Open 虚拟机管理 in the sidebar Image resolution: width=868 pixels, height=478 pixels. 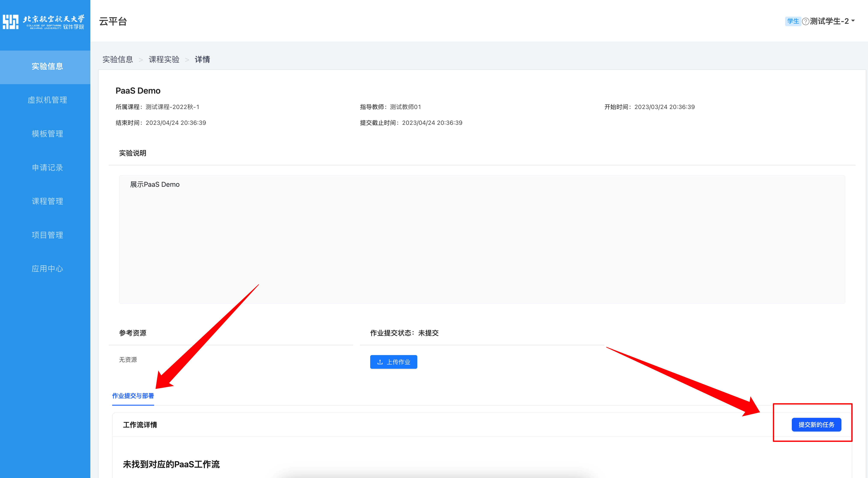[x=47, y=100]
